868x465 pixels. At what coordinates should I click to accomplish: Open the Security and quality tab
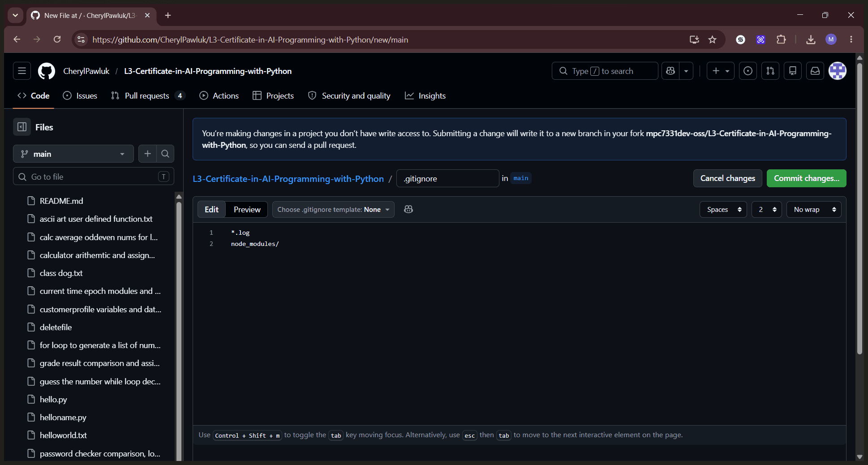pos(349,95)
